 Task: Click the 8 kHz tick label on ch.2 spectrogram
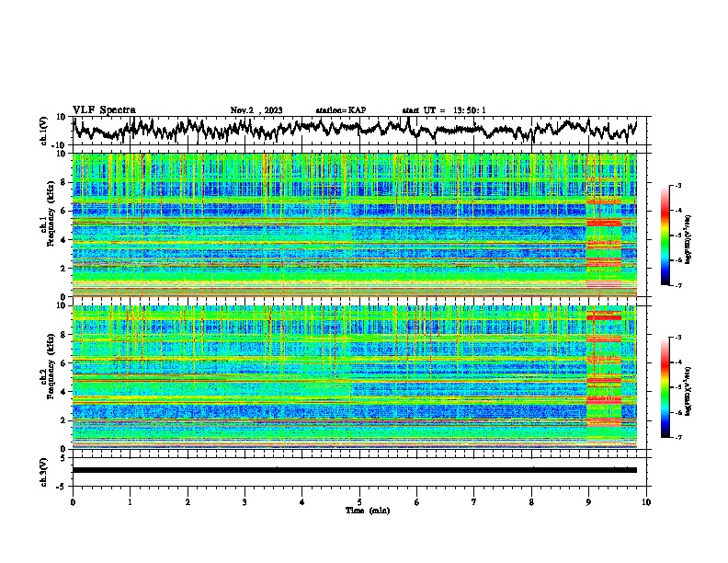[63, 335]
